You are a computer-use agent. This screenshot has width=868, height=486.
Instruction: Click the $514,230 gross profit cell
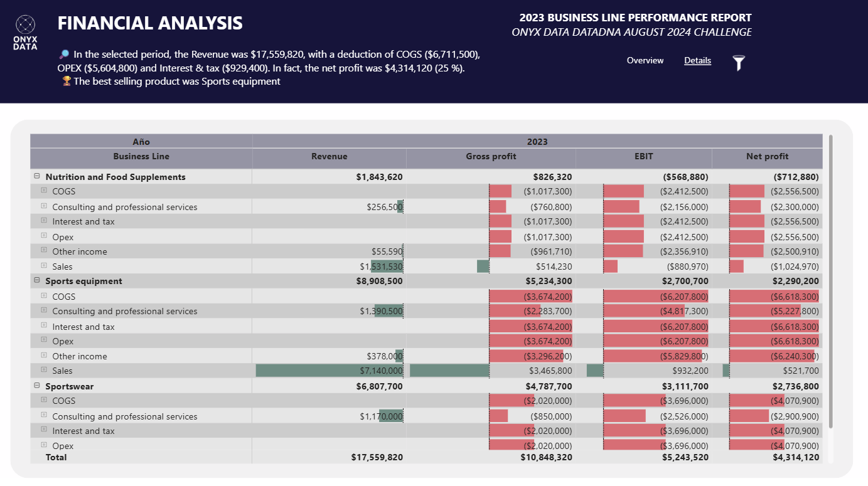(x=491, y=267)
